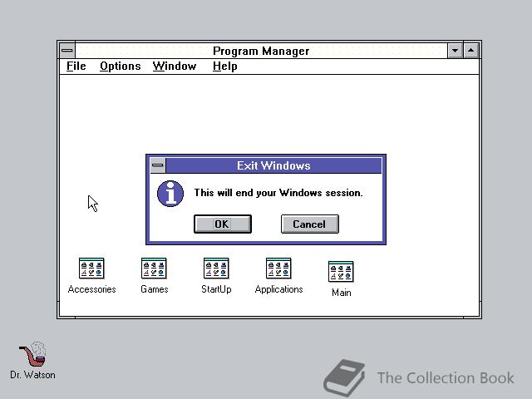Confirm exit with the OK button
This screenshot has width=532, height=399.
coord(223,224)
